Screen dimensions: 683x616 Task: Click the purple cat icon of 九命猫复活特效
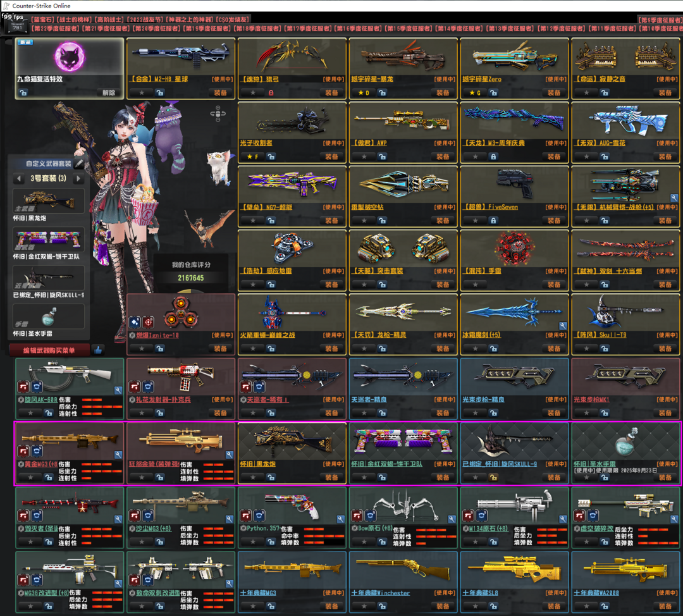coord(70,57)
